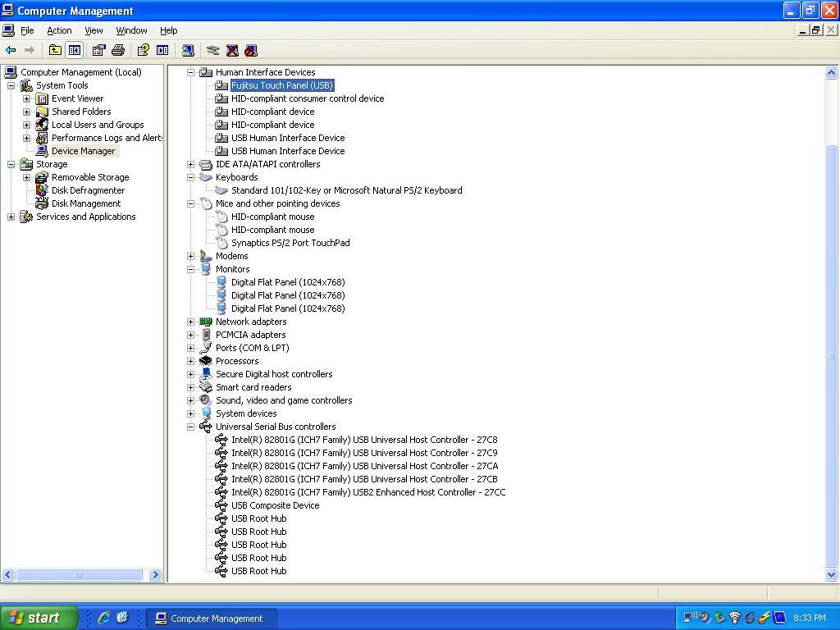Screen dimensions: 840x630
Task: Click the console tree scroll right arrow
Action: pos(155,575)
